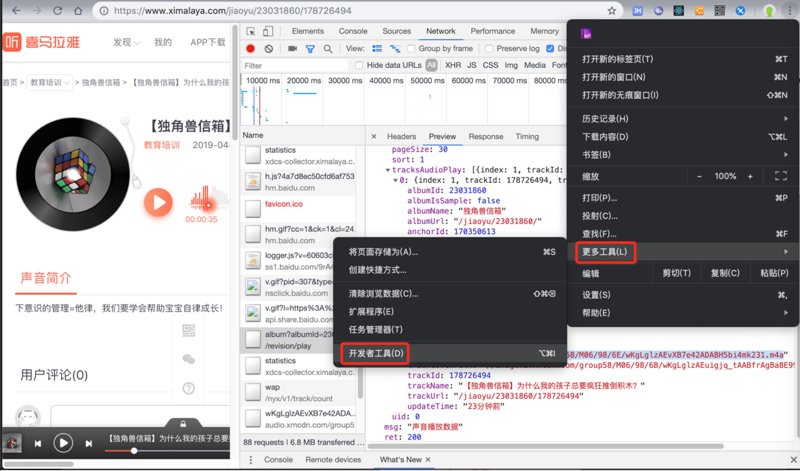Toggle the network filter funnel icon
This screenshot has height=471, width=800.
tap(310, 49)
